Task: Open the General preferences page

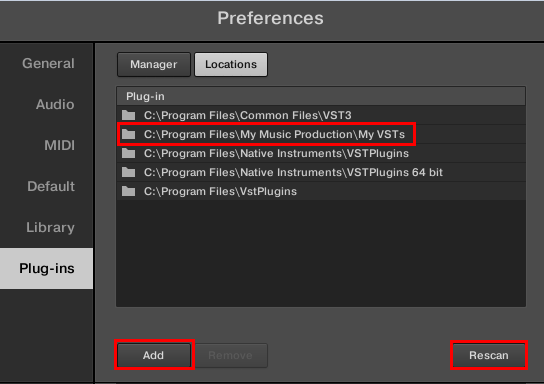Action: [46, 63]
